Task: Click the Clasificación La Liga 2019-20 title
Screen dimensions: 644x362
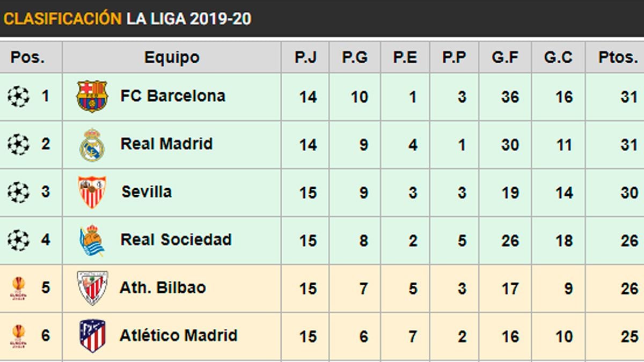Action: (x=127, y=19)
